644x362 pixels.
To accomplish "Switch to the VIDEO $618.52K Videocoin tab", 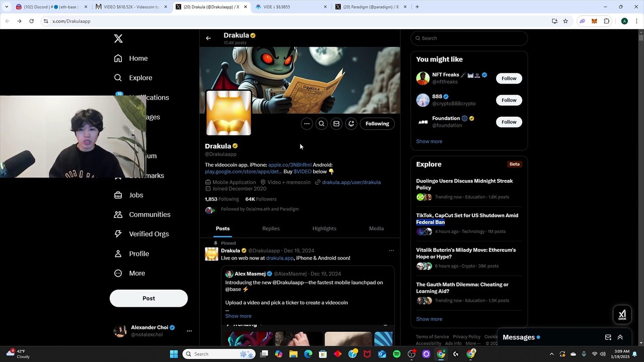I will [x=132, y=7].
